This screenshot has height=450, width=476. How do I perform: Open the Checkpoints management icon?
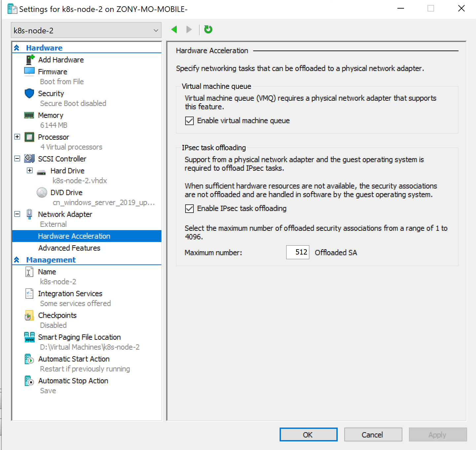pyautogui.click(x=29, y=315)
